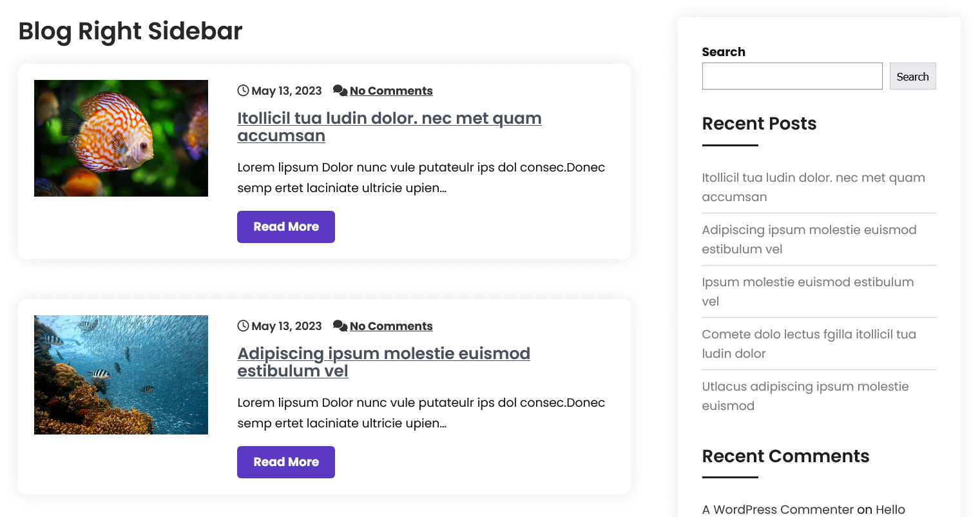Click the 'Search' label above the search field
This screenshot has height=517, width=980.
[724, 52]
